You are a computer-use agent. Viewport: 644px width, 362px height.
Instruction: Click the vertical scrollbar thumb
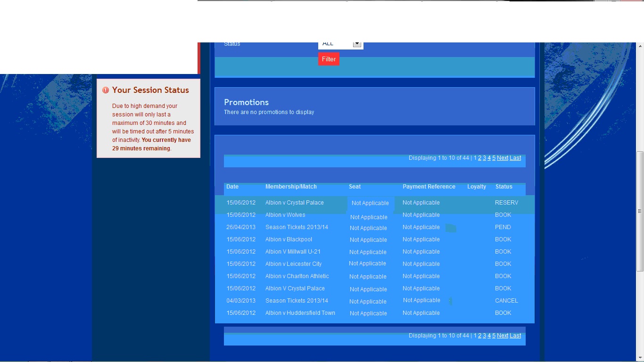tap(640, 211)
